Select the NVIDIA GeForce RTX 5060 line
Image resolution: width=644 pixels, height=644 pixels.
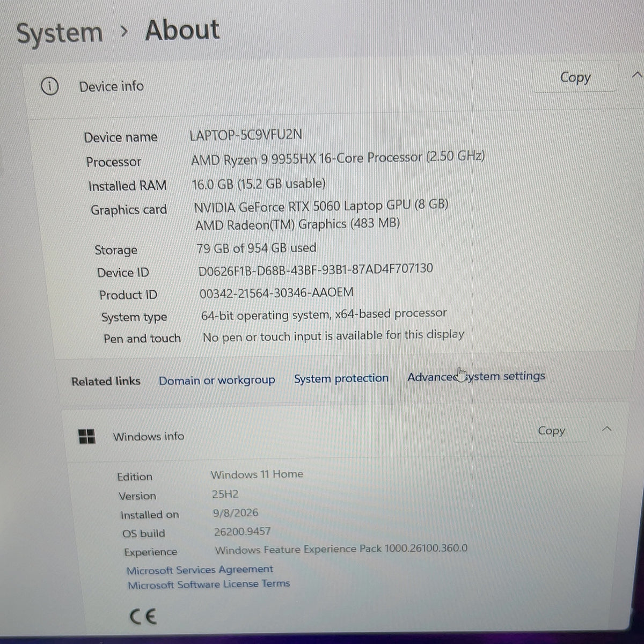(321, 206)
